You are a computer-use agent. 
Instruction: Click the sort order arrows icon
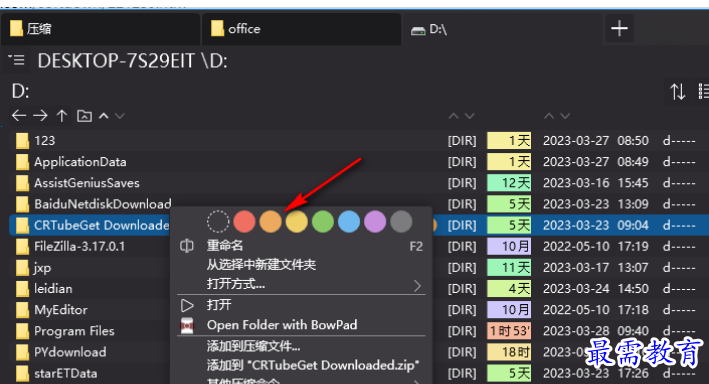click(x=677, y=92)
